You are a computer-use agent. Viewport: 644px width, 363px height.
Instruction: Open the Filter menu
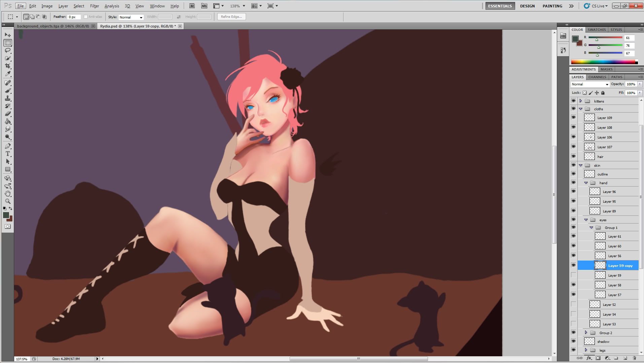[x=95, y=6]
